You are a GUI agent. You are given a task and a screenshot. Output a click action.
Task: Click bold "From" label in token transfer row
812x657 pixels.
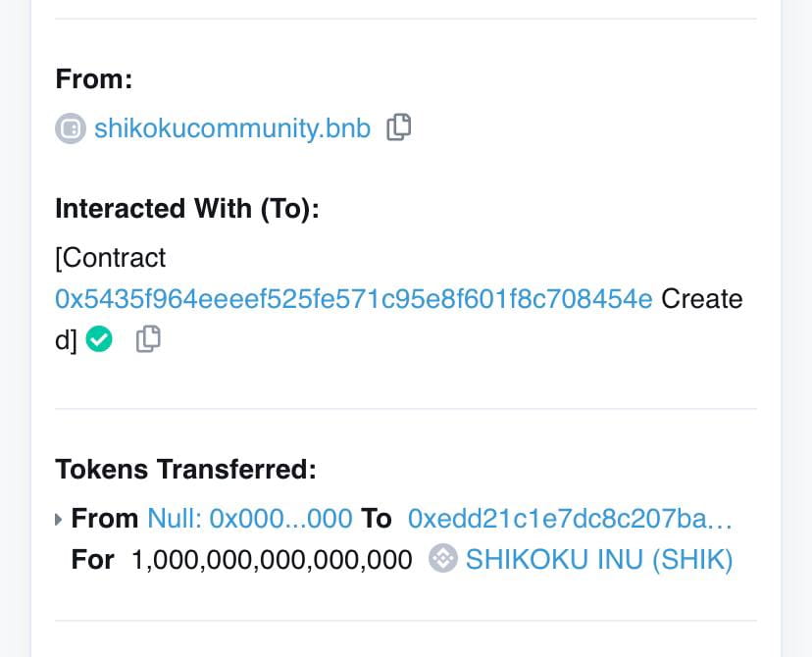click(x=105, y=519)
